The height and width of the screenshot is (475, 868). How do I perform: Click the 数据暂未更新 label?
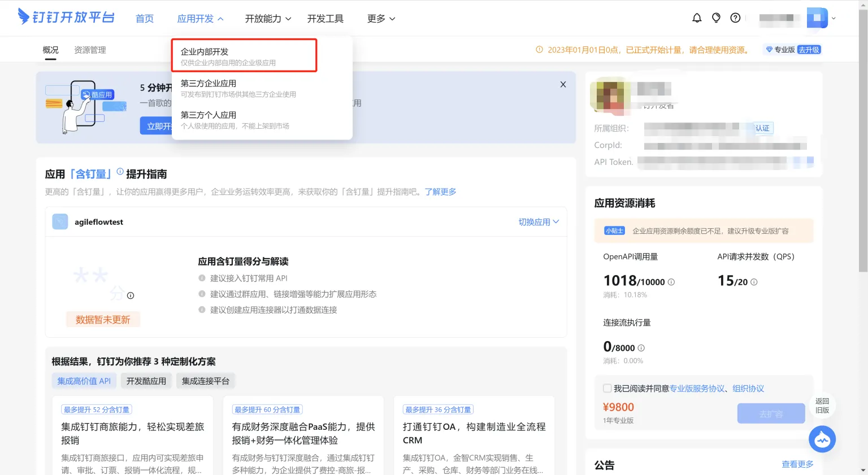point(103,320)
